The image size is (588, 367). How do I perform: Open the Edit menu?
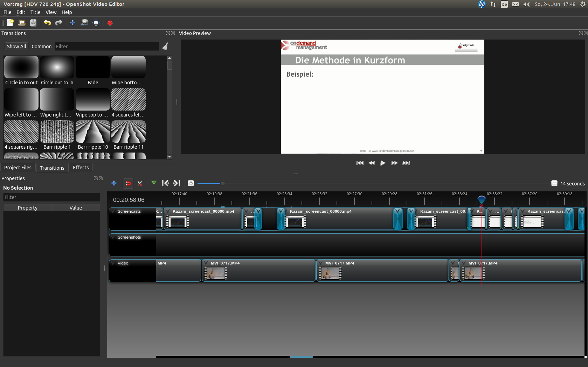point(21,12)
